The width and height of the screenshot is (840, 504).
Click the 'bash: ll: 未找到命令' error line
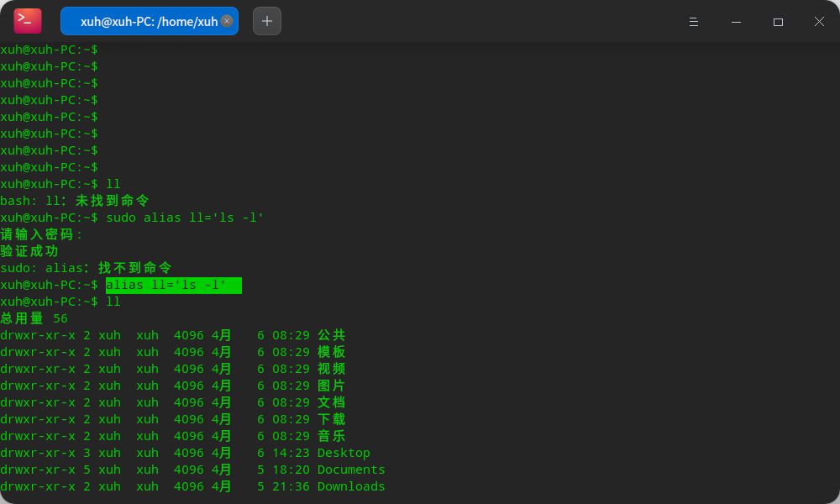pyautogui.click(x=76, y=201)
